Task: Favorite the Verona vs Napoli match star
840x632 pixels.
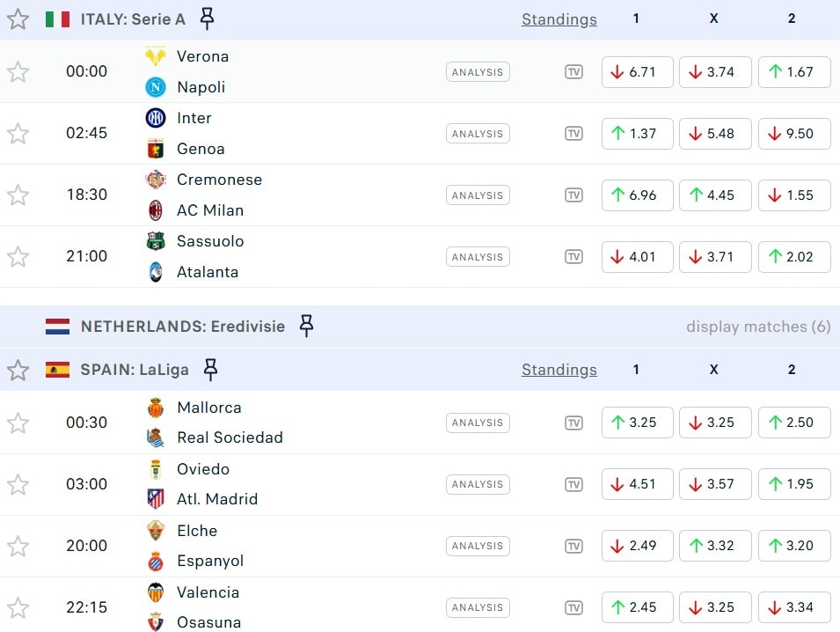Action: pyautogui.click(x=18, y=72)
